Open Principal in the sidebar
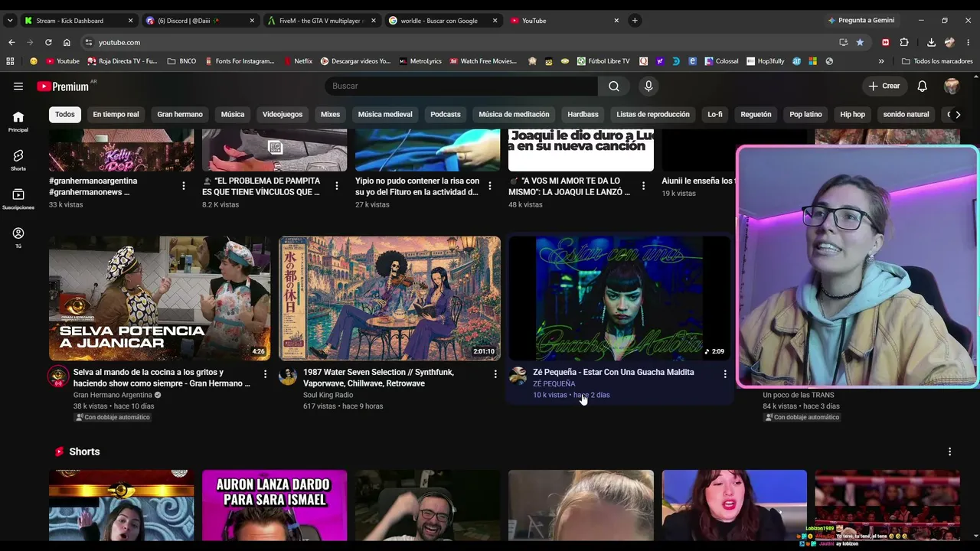This screenshot has width=980, height=551. 18,121
